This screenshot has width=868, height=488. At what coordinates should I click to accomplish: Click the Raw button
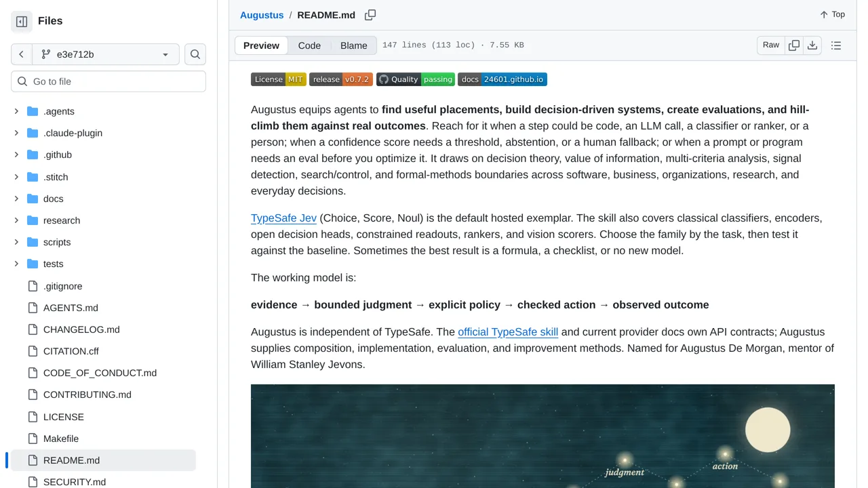click(x=771, y=45)
